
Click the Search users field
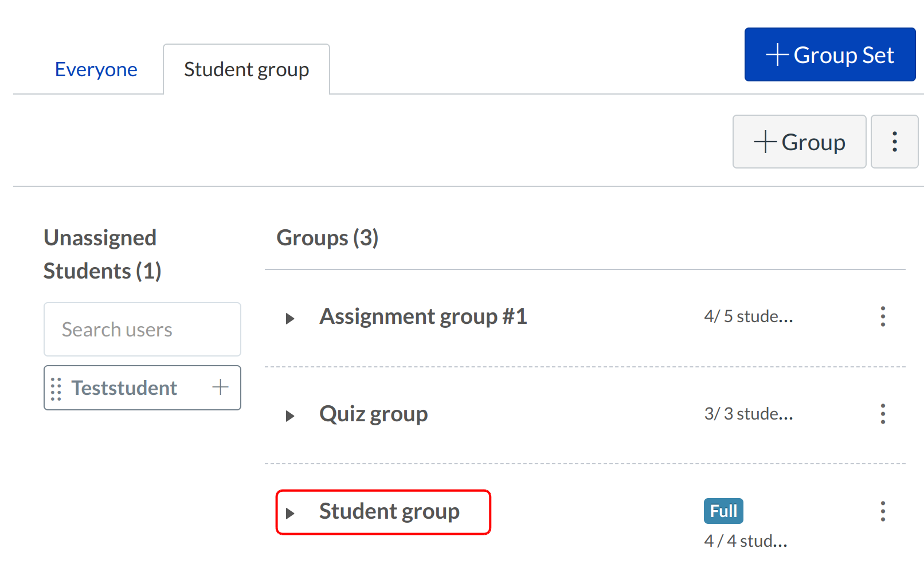pos(142,330)
